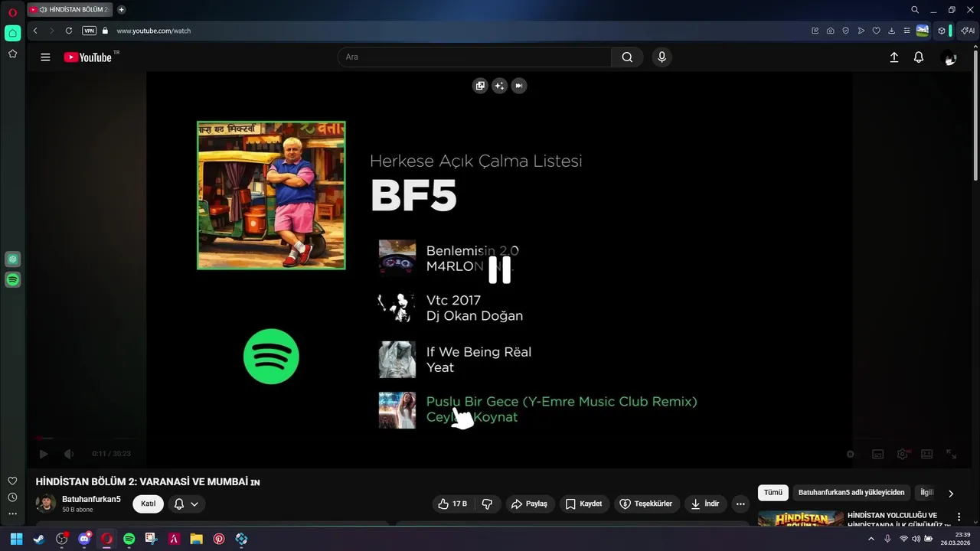Open recommended HİNDİSTAN video thumbnail
980x551 pixels.
(800, 519)
